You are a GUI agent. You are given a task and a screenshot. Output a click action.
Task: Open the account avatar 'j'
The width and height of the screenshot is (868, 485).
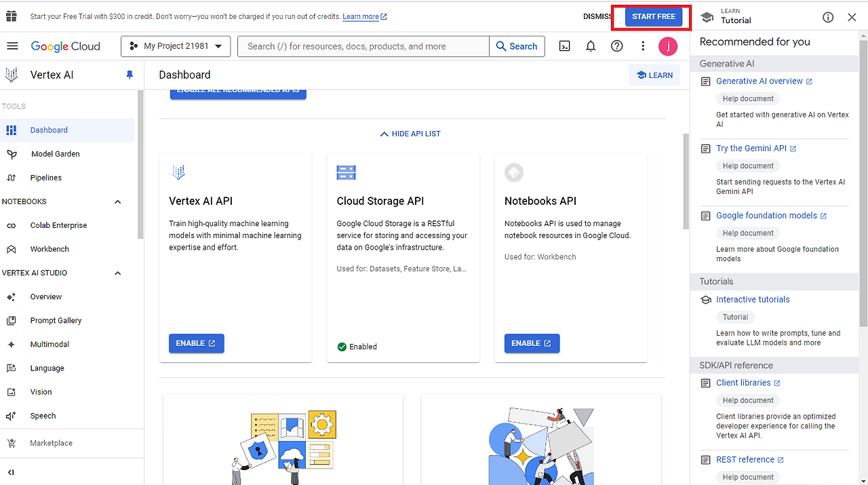pos(668,46)
